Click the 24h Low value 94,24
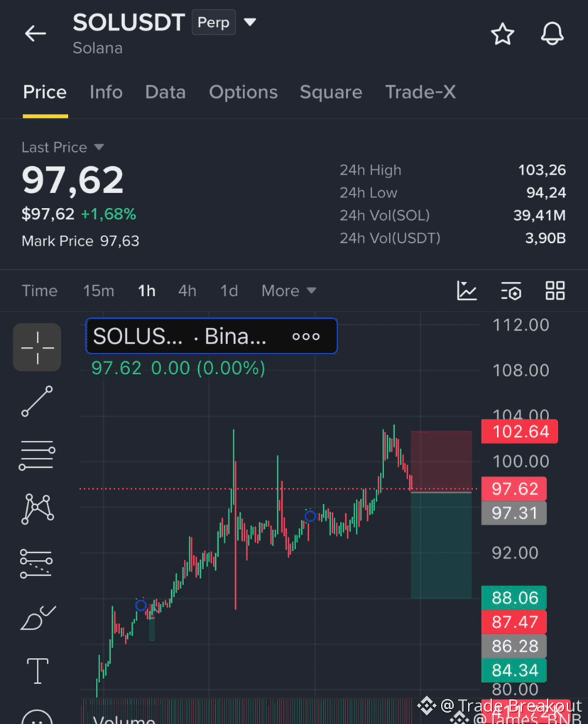The width and height of the screenshot is (588, 724). click(546, 192)
